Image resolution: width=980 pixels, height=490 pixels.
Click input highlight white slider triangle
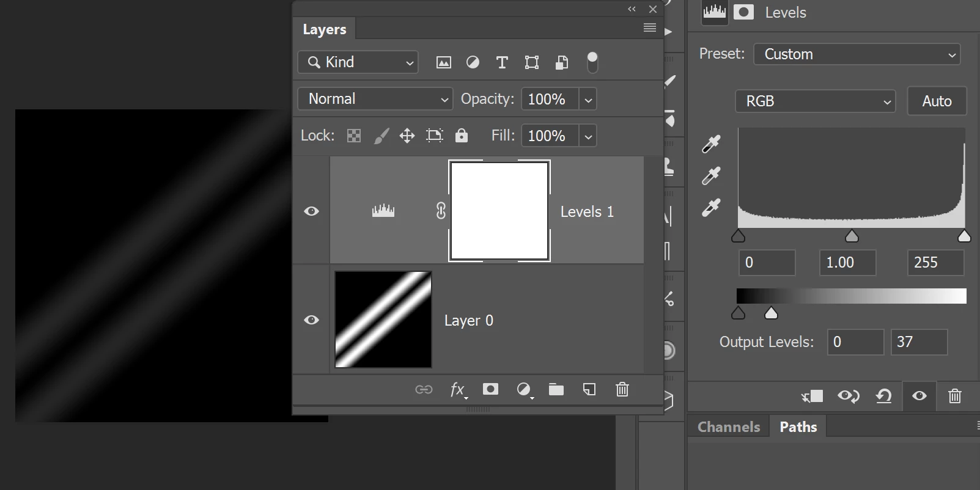pyautogui.click(x=964, y=236)
